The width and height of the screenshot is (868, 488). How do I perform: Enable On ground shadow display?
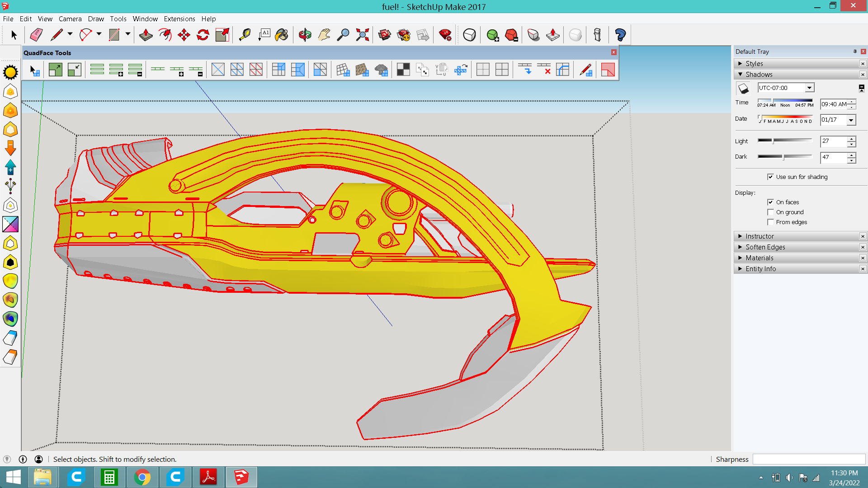coord(770,212)
